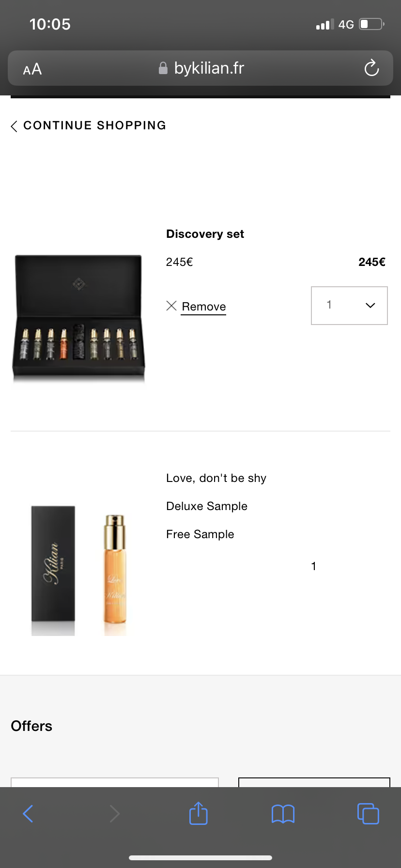401x868 pixels.
Task: Tap the bykilian.fr address bar
Action: [x=208, y=68]
